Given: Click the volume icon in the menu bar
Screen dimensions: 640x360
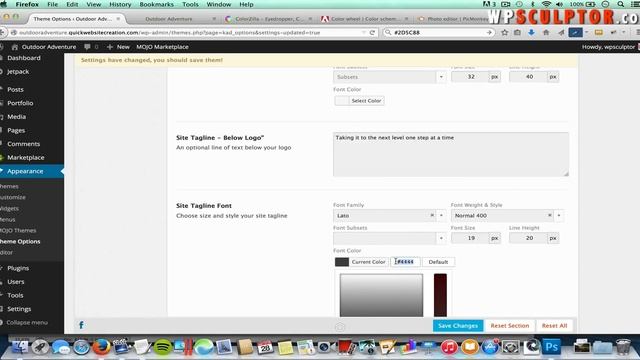Looking at the screenshot, I should pyautogui.click(x=560, y=4).
